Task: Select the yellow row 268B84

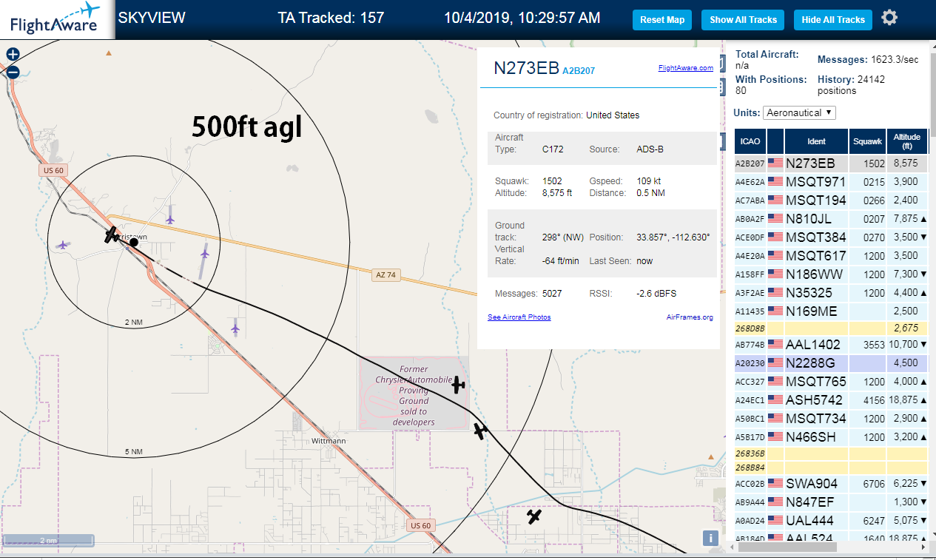Action: tap(831, 467)
